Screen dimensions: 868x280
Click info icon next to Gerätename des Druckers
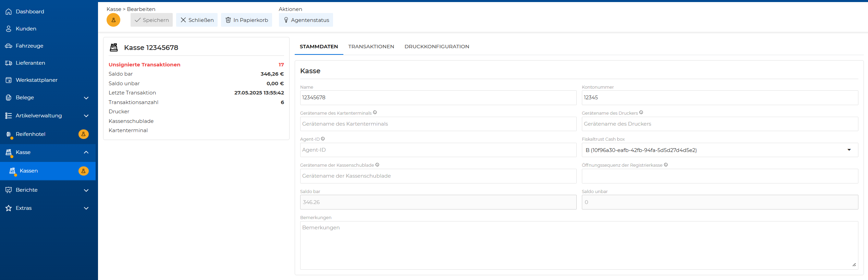(641, 112)
